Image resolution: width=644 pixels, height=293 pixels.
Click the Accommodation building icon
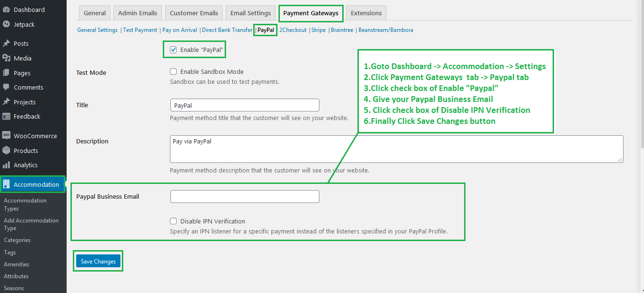6,184
